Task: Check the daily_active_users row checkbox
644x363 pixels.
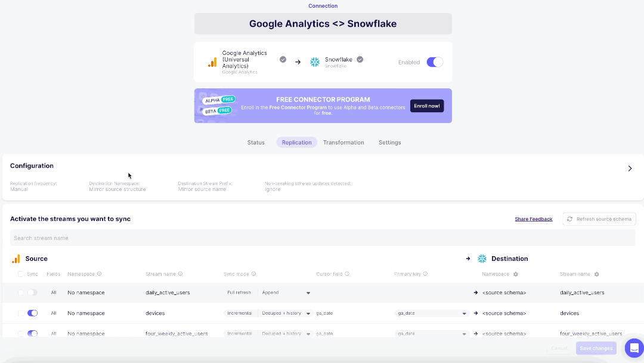Action: [20, 293]
